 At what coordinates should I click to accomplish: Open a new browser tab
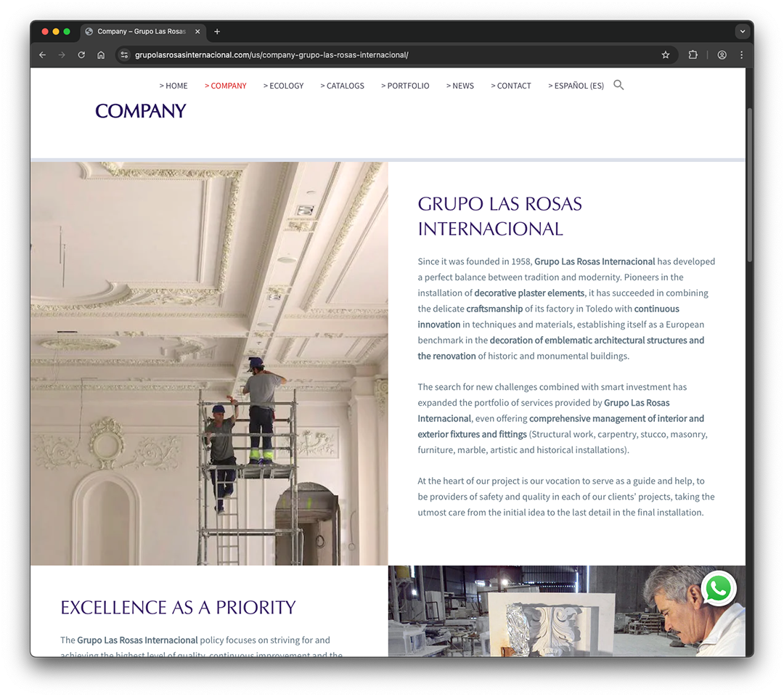(217, 31)
